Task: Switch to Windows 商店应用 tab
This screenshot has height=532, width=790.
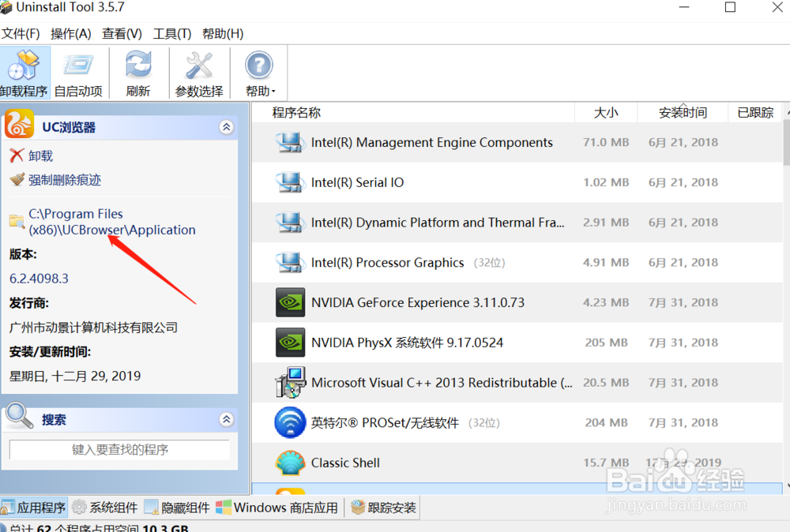Action: (x=277, y=508)
